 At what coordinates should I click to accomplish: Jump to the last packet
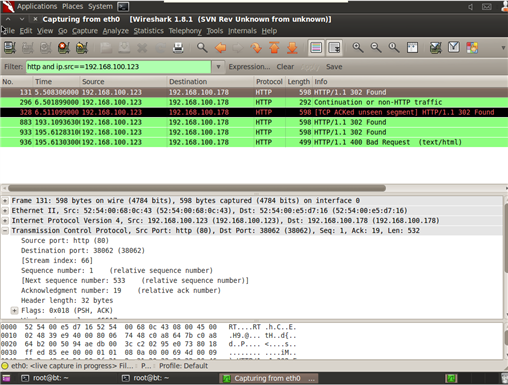[x=292, y=48]
